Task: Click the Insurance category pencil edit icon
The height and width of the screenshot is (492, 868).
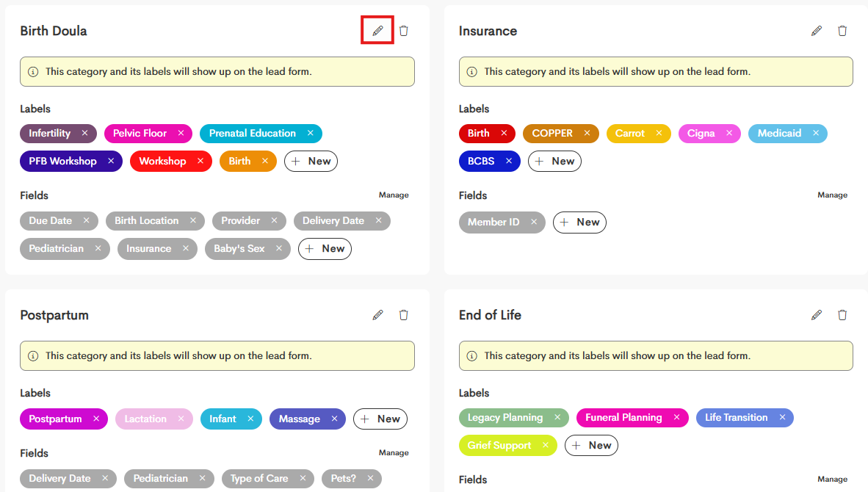Action: 817,30
